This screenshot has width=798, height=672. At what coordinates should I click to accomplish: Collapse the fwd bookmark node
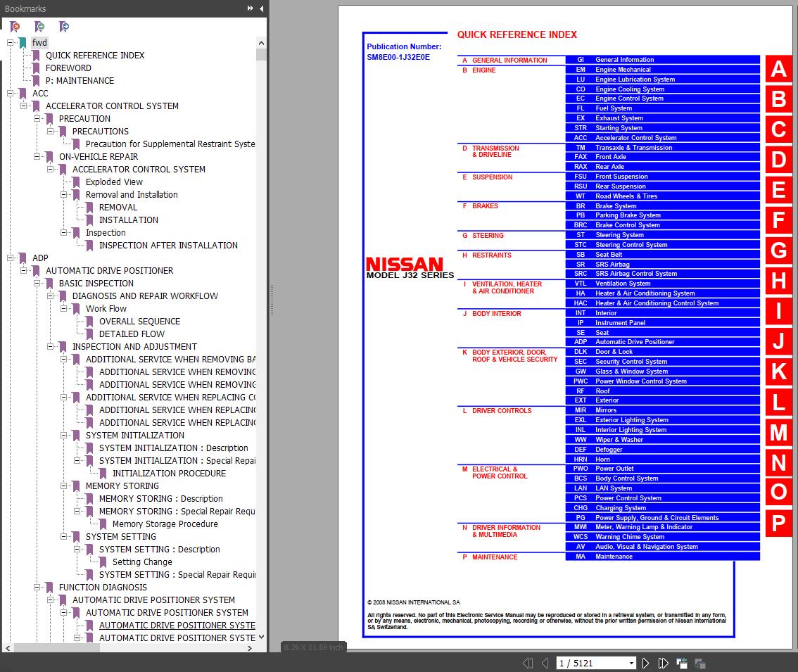point(10,43)
